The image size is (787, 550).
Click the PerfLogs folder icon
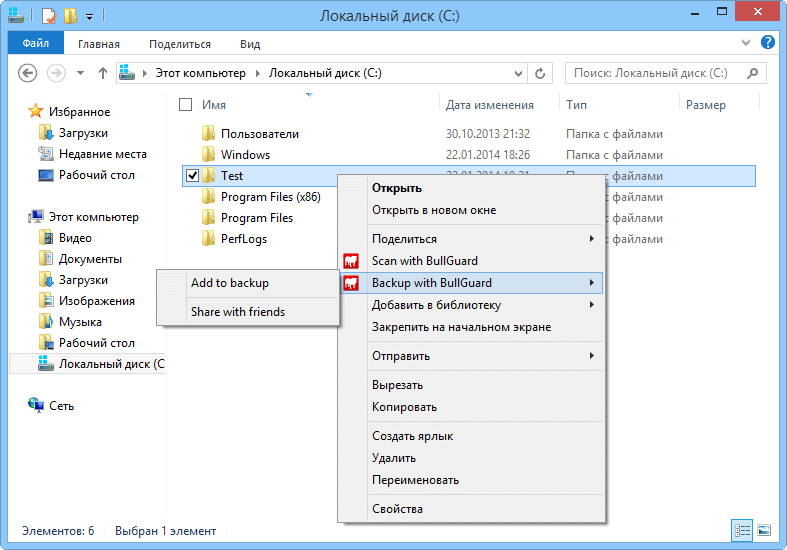pyautogui.click(x=208, y=238)
